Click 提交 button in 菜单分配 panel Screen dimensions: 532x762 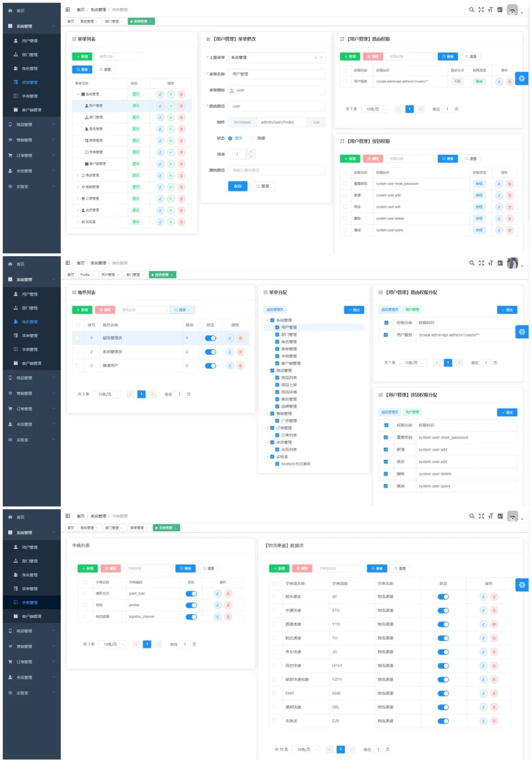coord(354,310)
